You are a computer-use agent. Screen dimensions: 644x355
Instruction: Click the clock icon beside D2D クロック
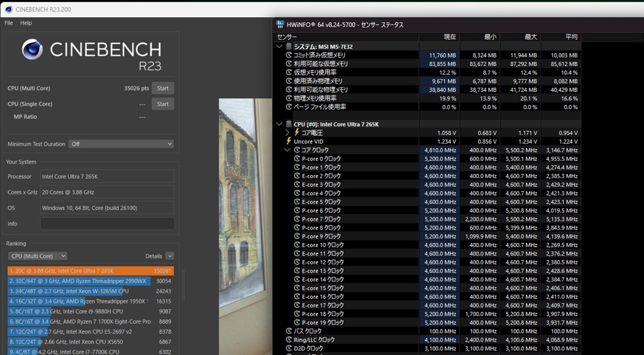click(289, 349)
